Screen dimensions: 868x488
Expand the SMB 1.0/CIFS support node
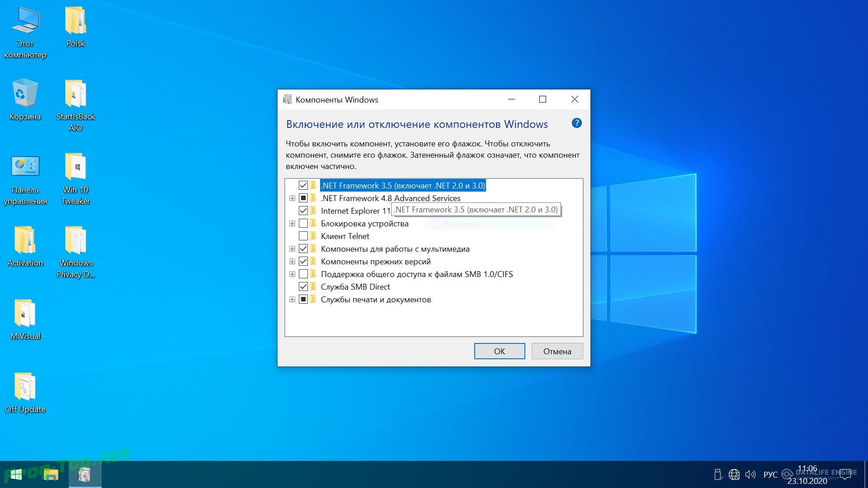point(292,274)
